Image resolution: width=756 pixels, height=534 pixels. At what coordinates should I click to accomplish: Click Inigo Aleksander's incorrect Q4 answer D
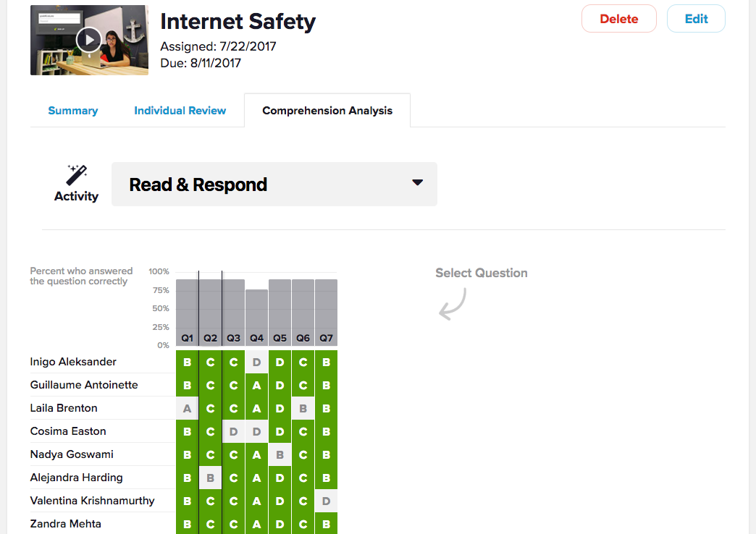pos(256,362)
